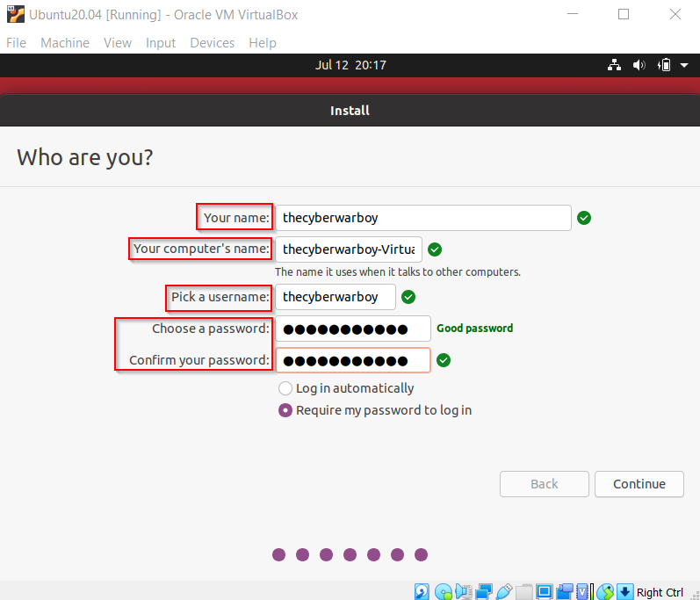Click the Ubuntu network connection icon
The image size is (700, 600).
614,65
